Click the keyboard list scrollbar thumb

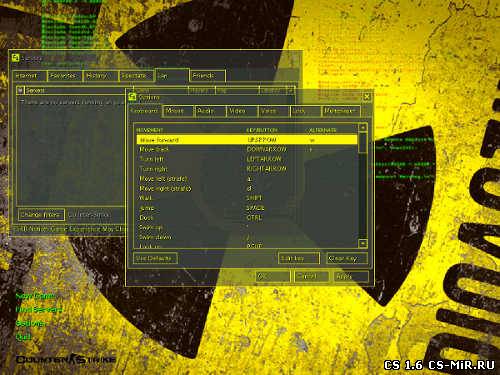point(363,142)
